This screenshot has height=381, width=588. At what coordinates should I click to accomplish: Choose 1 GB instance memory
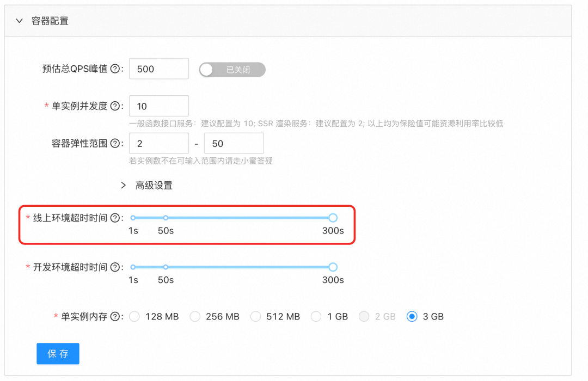click(316, 316)
